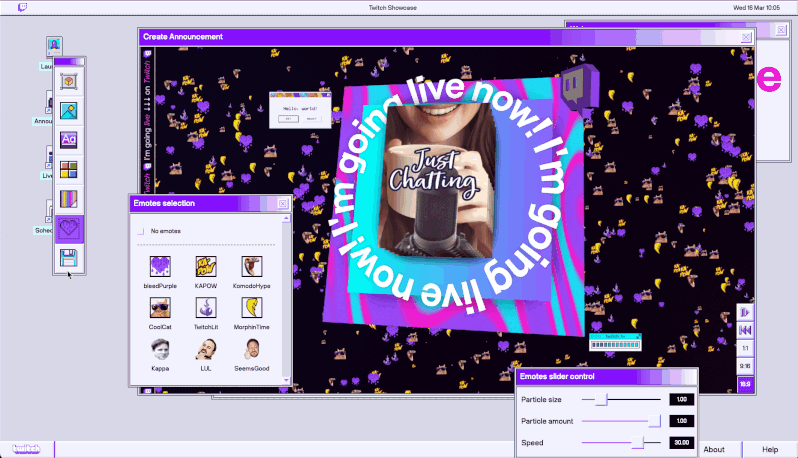Close the Create Announcement window

pyautogui.click(x=746, y=37)
